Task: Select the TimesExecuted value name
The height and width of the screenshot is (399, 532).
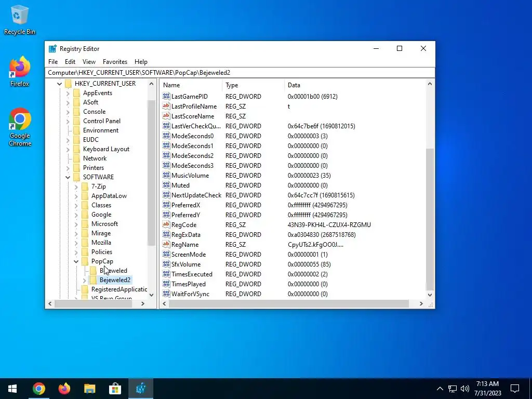Action: pos(192,274)
